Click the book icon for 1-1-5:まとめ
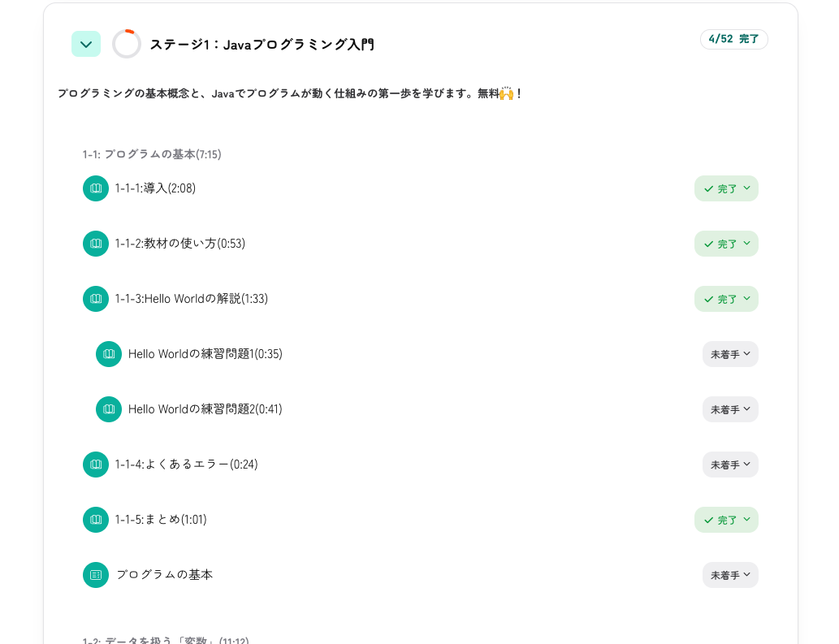The height and width of the screenshot is (644, 839). coord(96,520)
